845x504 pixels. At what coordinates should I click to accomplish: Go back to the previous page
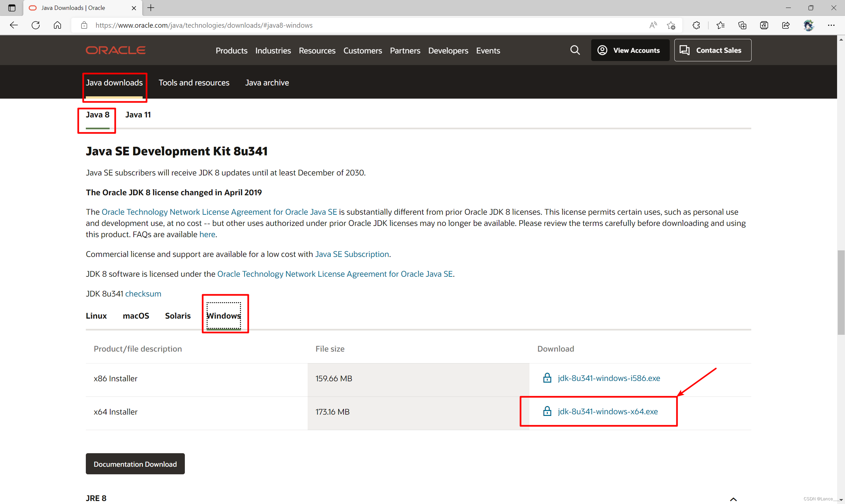point(14,25)
